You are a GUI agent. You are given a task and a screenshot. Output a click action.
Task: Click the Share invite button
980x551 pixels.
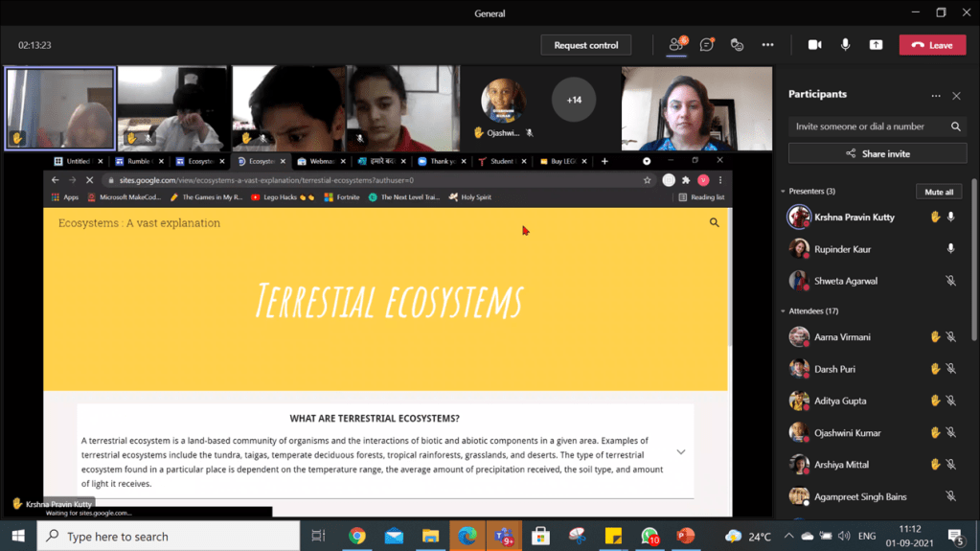[x=877, y=153]
